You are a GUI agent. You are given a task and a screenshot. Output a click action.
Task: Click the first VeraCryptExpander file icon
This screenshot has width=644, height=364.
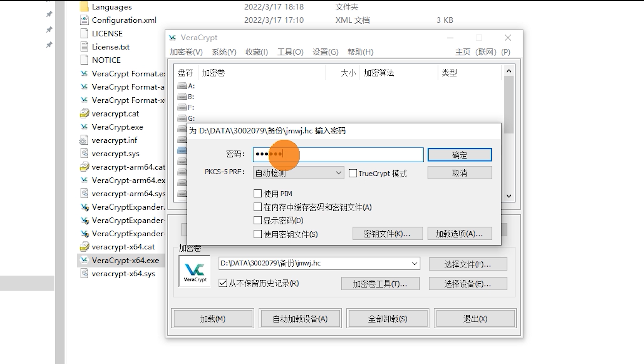(x=84, y=207)
